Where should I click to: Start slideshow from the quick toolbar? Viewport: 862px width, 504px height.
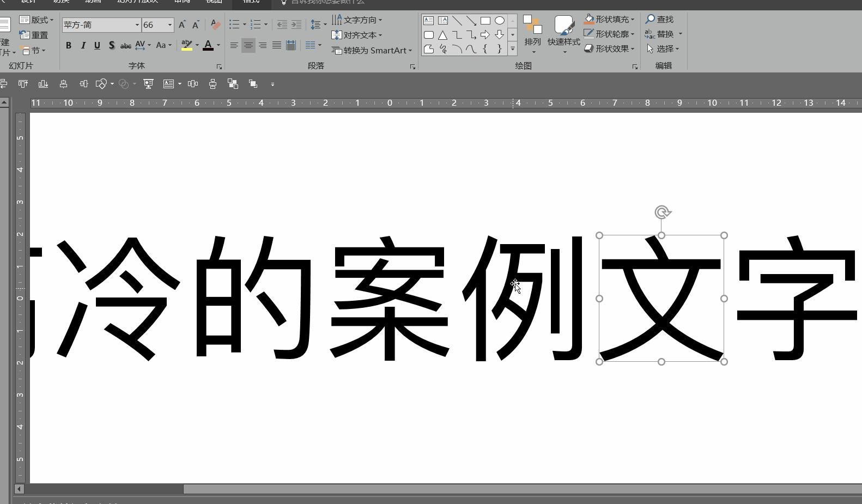pyautogui.click(x=148, y=84)
